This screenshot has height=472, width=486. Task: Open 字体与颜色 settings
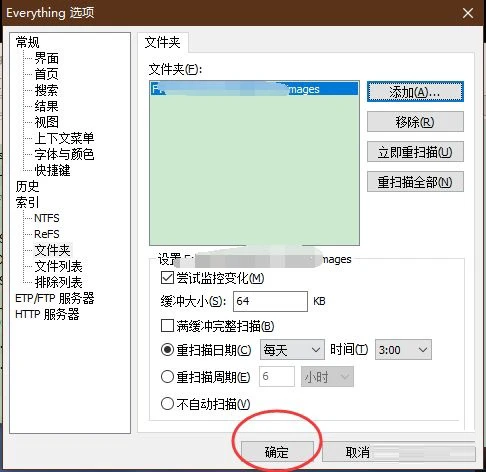point(64,154)
